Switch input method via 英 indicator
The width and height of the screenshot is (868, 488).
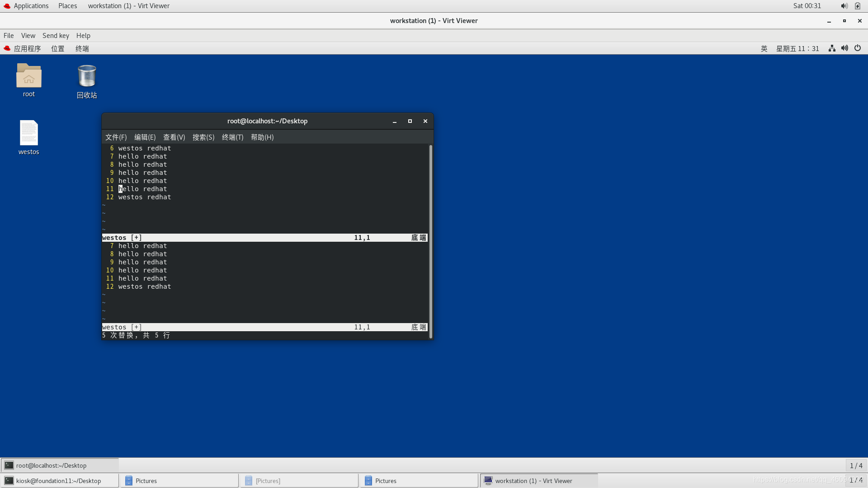(764, 48)
